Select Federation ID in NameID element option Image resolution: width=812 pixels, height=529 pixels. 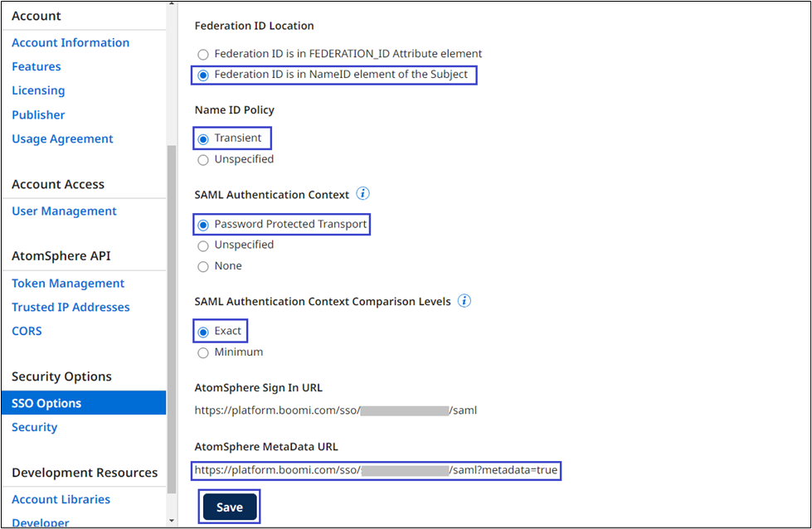[x=203, y=75]
